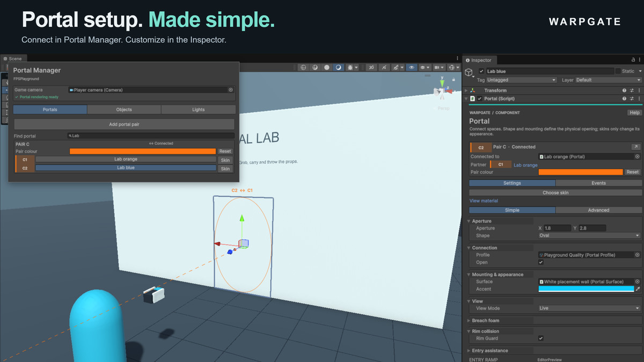Open the Shape Oval dropdown
This screenshot has width=644, height=362.
(589, 235)
